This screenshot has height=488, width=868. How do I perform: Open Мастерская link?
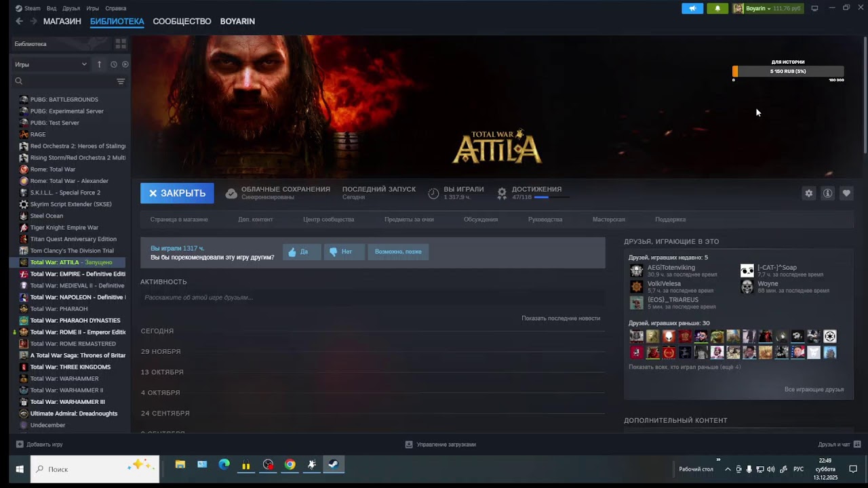coord(609,220)
